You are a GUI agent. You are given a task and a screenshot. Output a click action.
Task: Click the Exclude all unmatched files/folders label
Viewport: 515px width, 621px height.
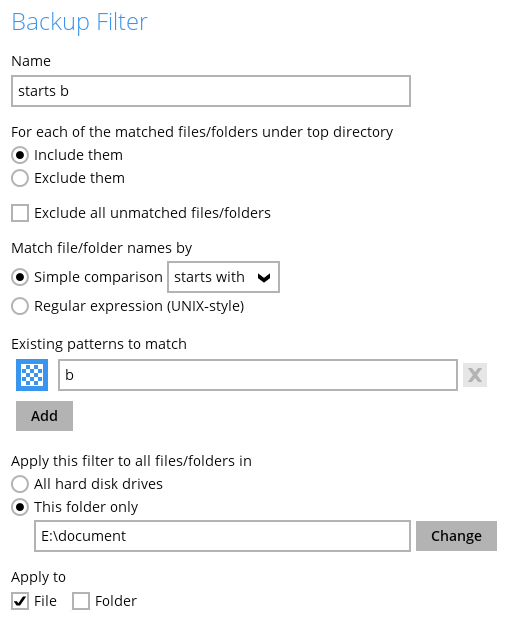pyautogui.click(x=153, y=213)
